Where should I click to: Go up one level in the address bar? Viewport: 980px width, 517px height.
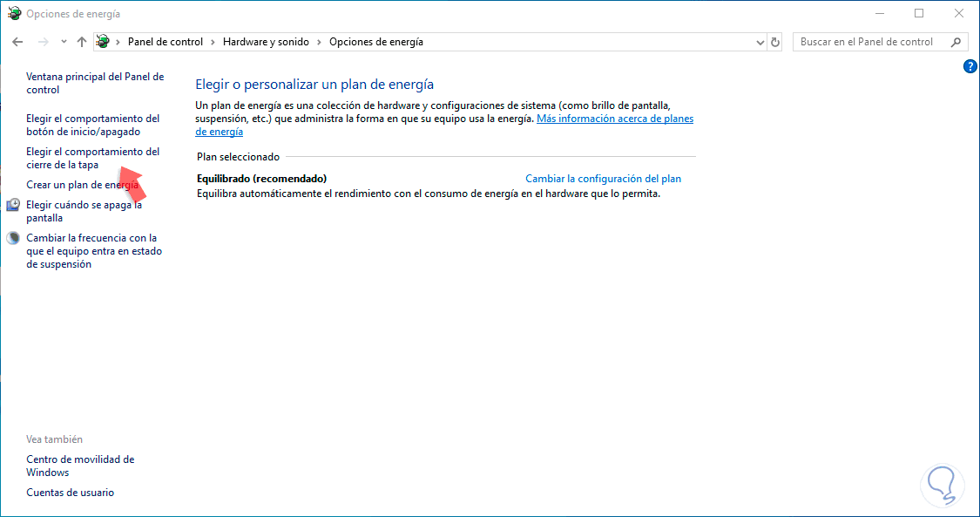tap(81, 41)
